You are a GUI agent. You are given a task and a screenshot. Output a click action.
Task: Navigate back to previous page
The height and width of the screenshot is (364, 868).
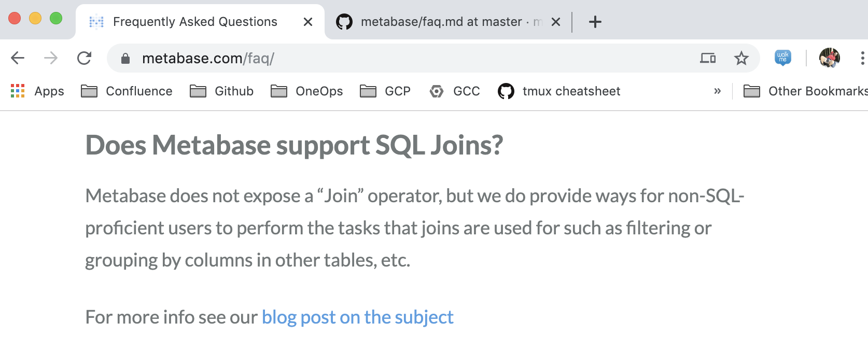[17, 58]
